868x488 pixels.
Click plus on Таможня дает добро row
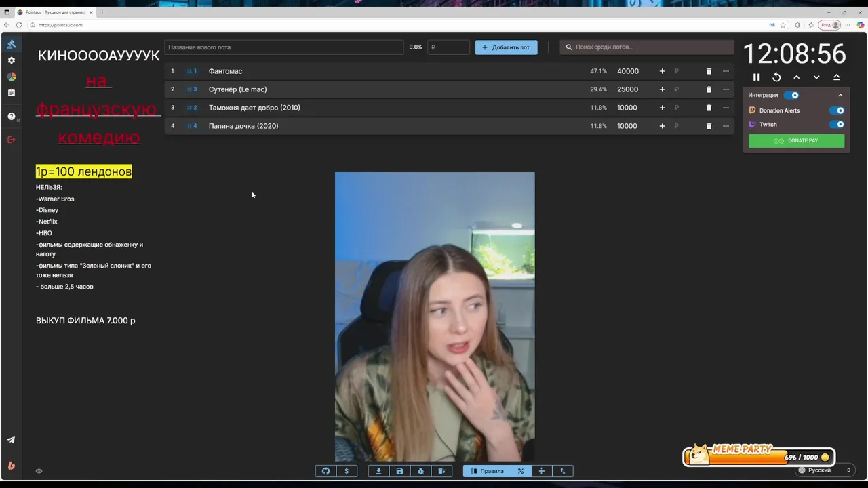click(x=662, y=108)
